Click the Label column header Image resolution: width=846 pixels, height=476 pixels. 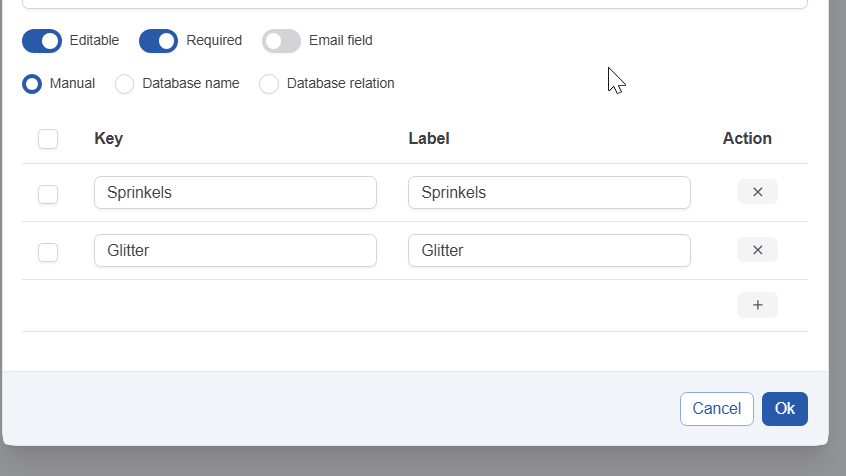coord(429,139)
